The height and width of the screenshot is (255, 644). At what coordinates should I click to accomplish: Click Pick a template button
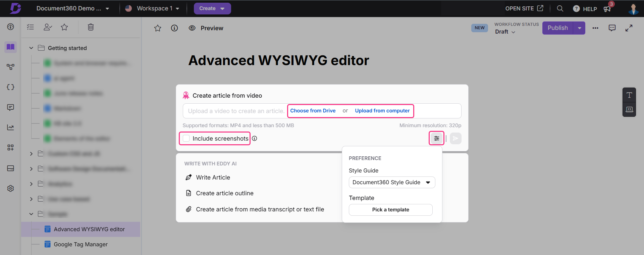pyautogui.click(x=391, y=210)
